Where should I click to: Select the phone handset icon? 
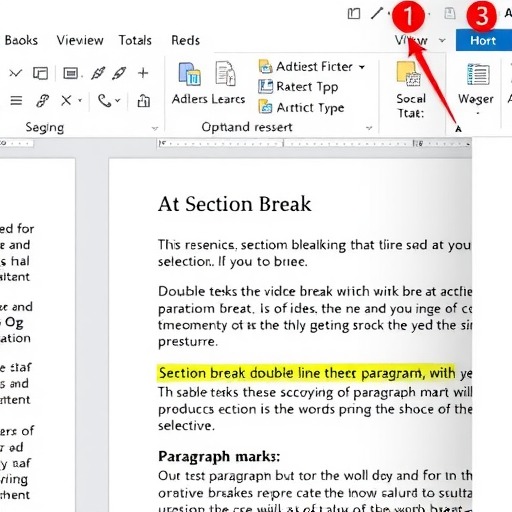tap(104, 100)
